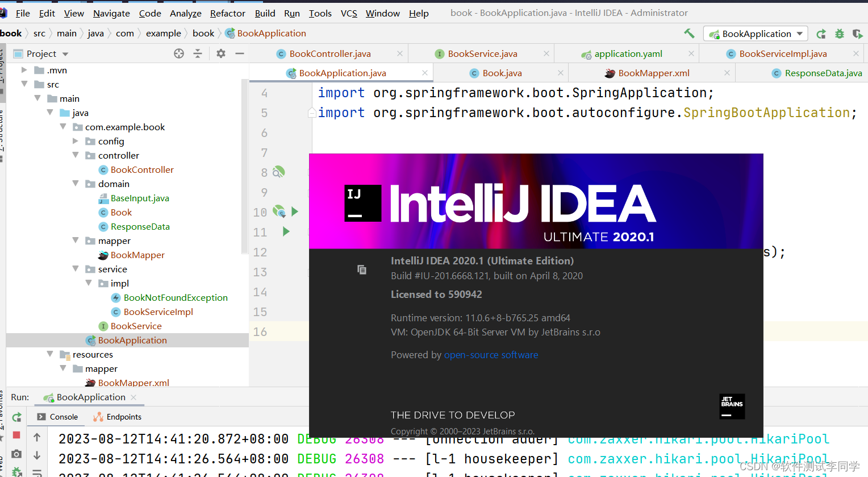This screenshot has width=868, height=477.
Task: Rerun BookApplication from the Run panel sidebar
Action: [17, 417]
